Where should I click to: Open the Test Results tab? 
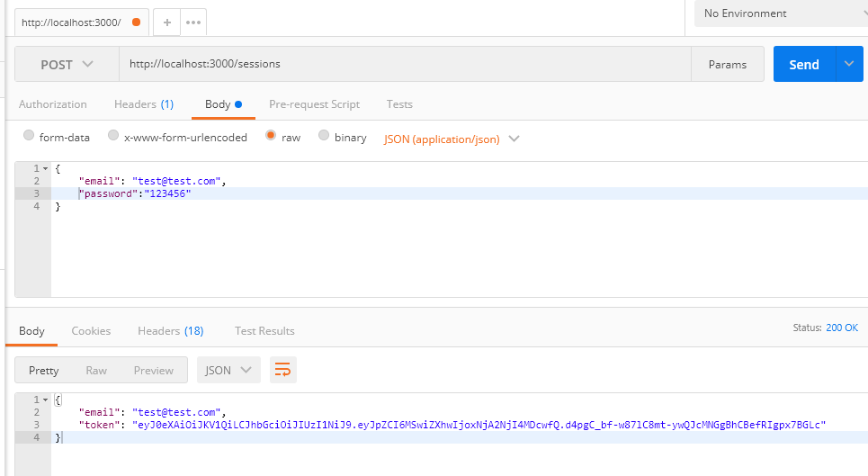point(264,331)
